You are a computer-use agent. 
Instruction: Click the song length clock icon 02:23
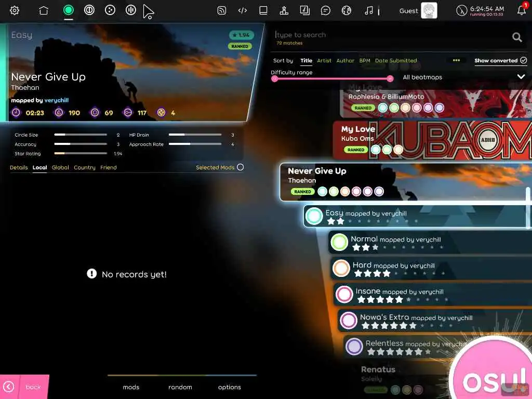[16, 113]
